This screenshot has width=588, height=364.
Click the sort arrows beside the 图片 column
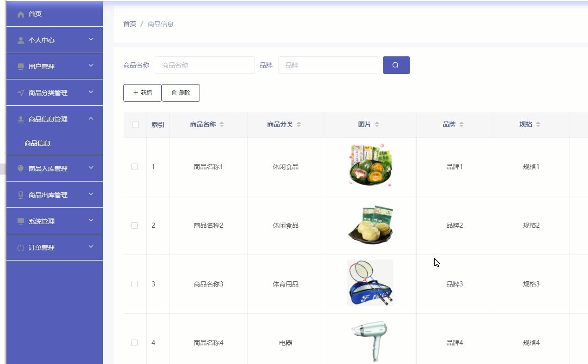[377, 124]
